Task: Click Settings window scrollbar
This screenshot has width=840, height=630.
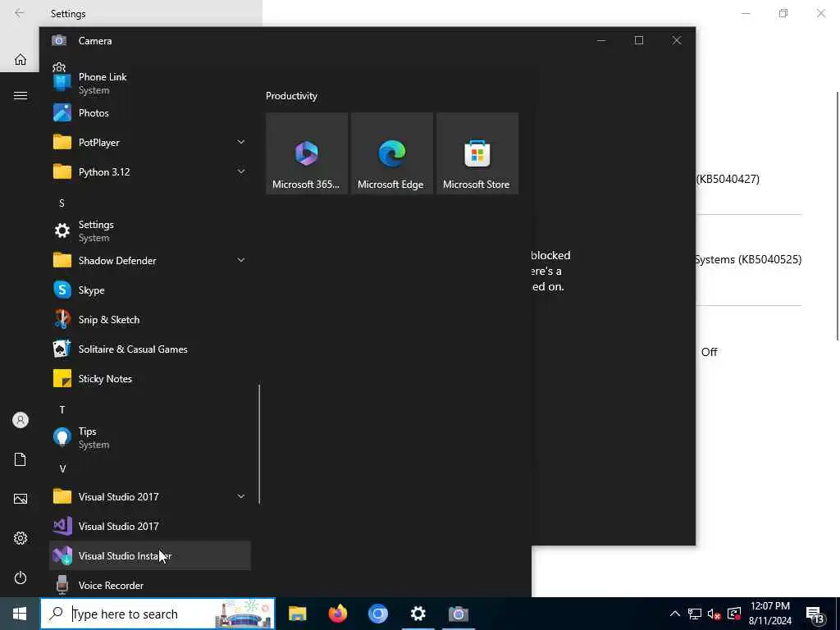Action: [838, 216]
